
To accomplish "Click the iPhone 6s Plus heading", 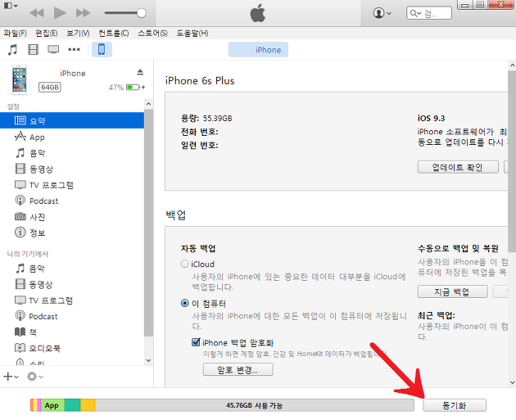I will (200, 81).
